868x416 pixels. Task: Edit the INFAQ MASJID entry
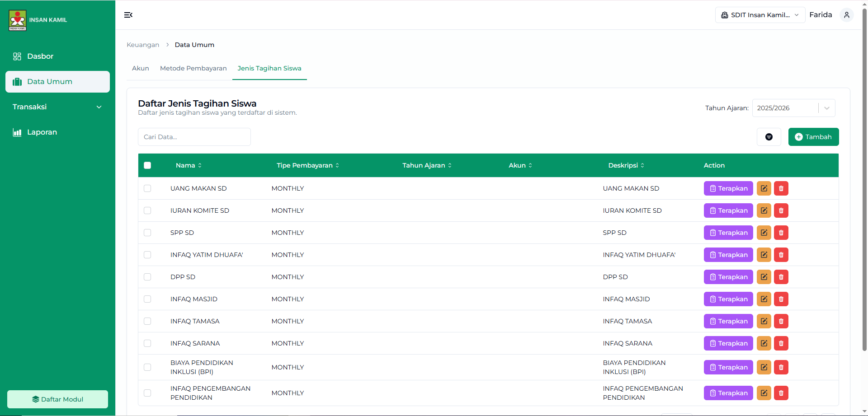[764, 299]
